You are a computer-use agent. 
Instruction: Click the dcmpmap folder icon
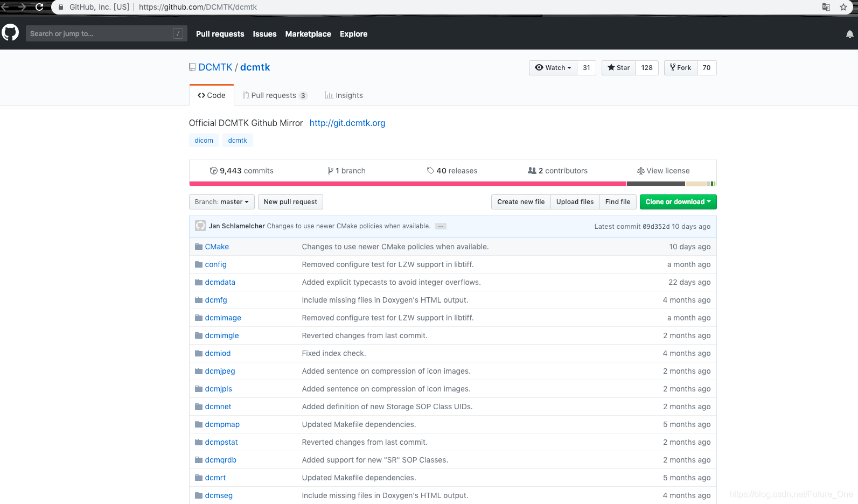(x=199, y=424)
